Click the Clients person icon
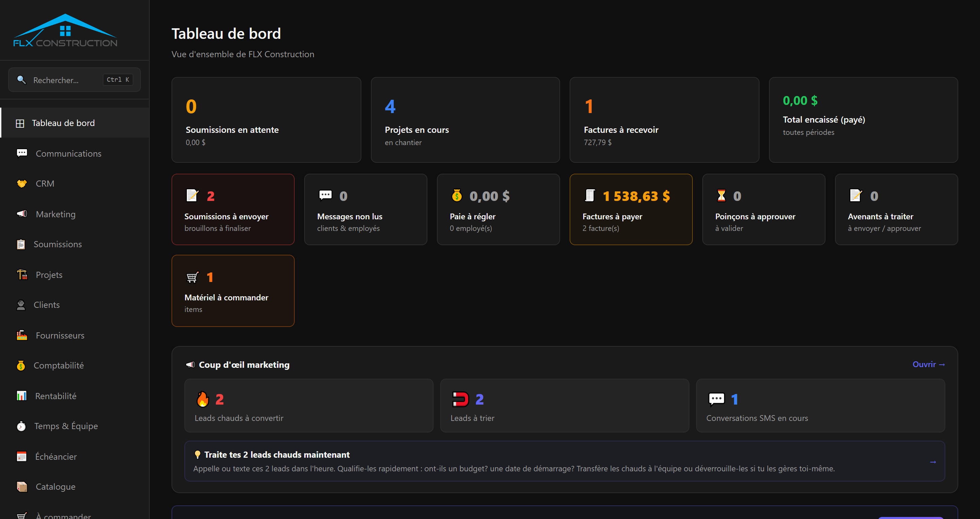The image size is (980, 519). tap(21, 305)
